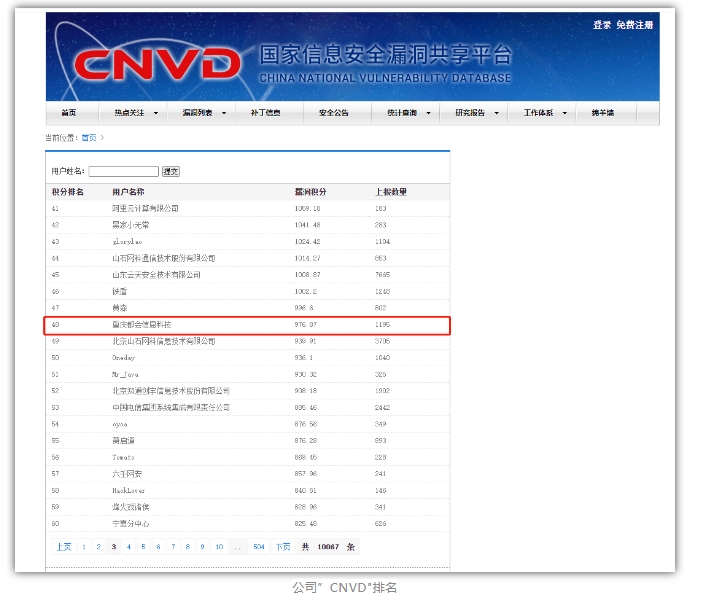This screenshot has height=600, width=711.
Task: Expand the 热点关注 dropdown arrow
Action: coord(156,113)
